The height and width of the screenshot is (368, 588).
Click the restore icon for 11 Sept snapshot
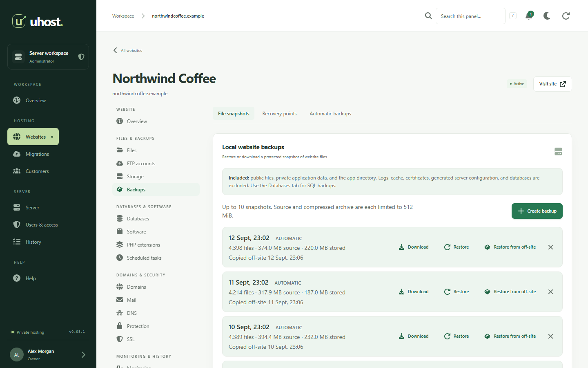pyautogui.click(x=447, y=292)
